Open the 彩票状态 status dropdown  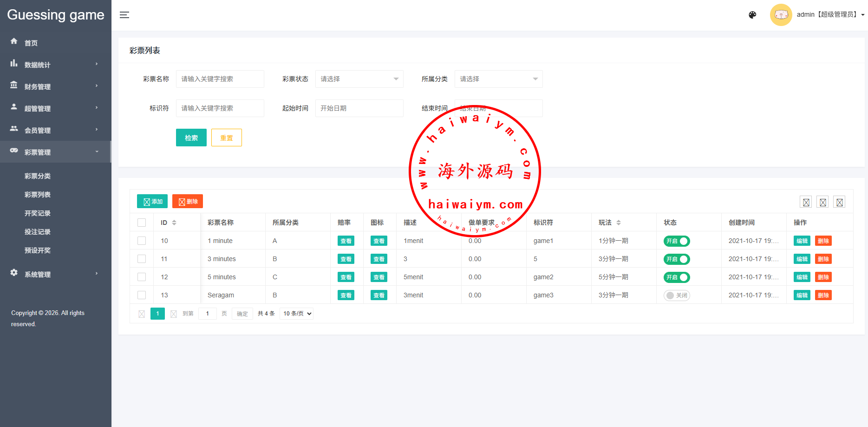(359, 79)
